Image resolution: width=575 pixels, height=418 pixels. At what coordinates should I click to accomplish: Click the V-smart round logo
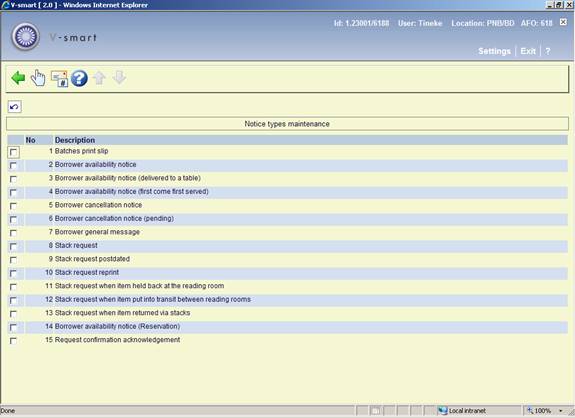25,37
